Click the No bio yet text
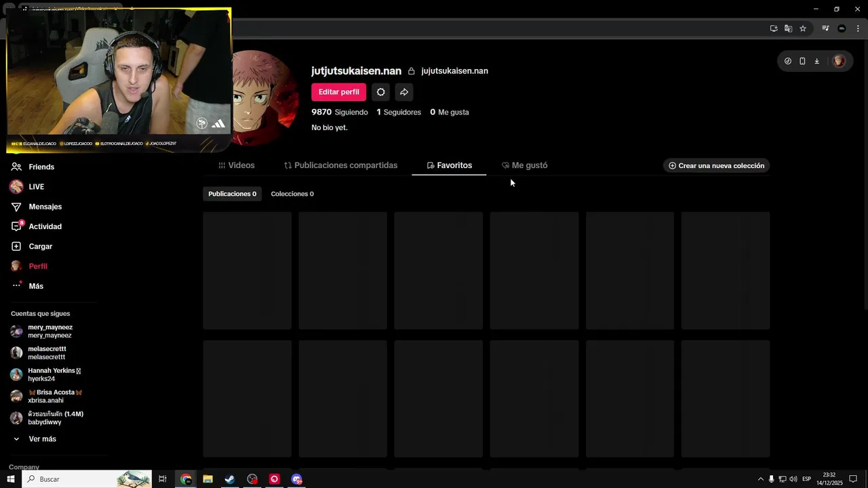Viewport: 868px width, 488px height. click(330, 127)
